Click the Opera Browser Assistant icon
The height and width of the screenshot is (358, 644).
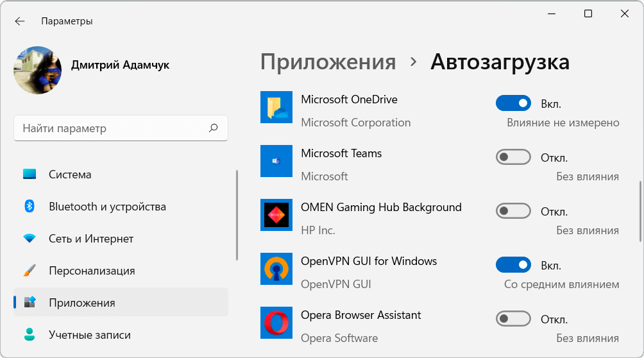[x=276, y=323]
